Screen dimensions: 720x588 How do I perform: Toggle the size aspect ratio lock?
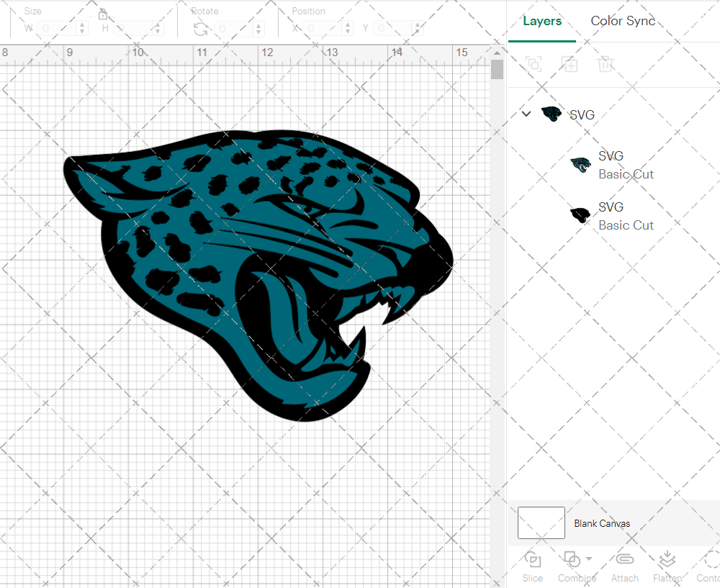(x=103, y=14)
